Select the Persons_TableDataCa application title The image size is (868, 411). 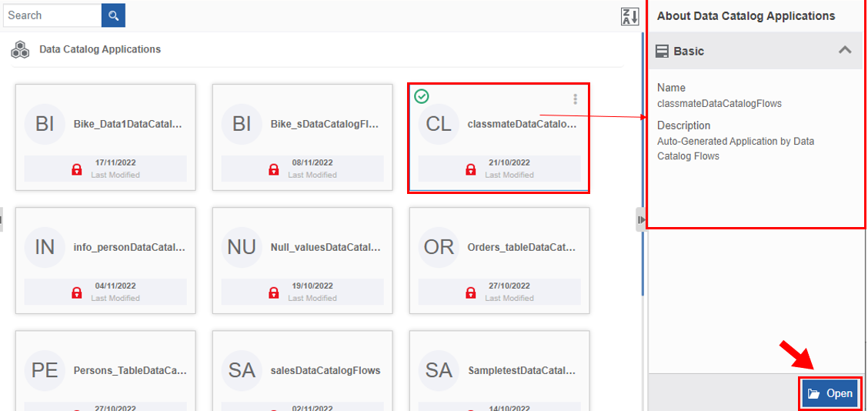[129, 370]
